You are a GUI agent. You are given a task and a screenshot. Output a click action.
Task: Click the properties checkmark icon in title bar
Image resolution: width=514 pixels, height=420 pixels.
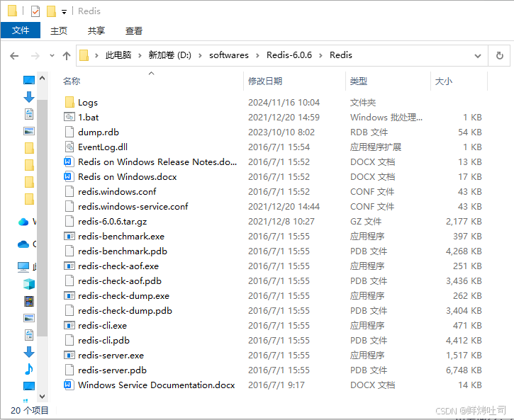35,11
